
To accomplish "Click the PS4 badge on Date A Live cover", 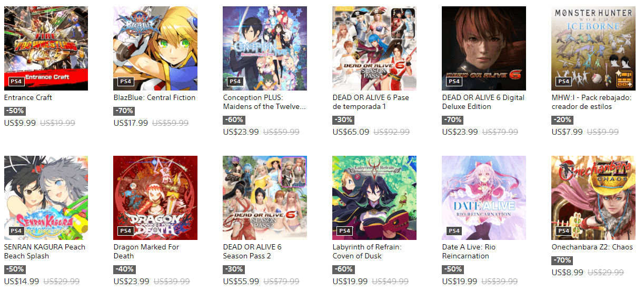I will (x=454, y=231).
